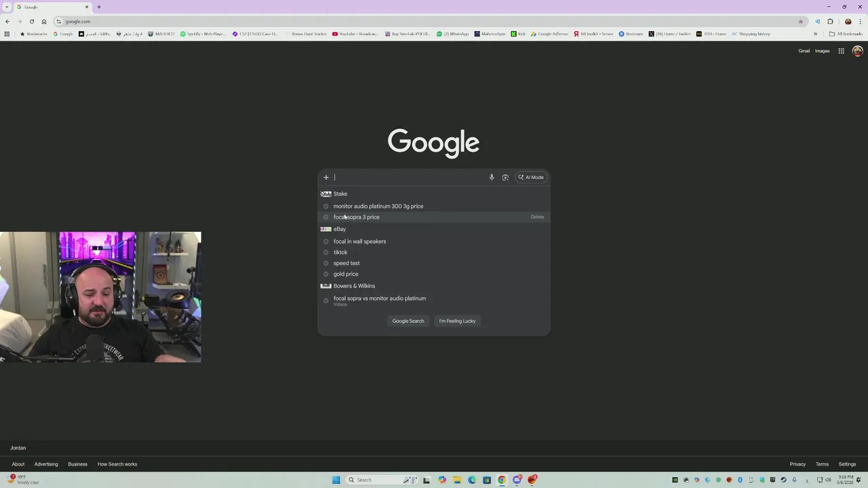Open the Shopping history bookmark
868x488 pixels.
[x=751, y=34]
